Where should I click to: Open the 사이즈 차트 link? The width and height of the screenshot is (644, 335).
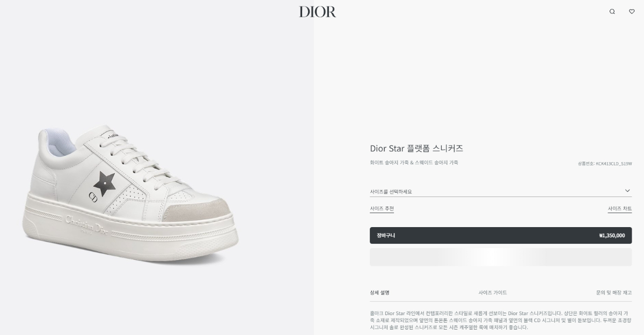[620, 208]
